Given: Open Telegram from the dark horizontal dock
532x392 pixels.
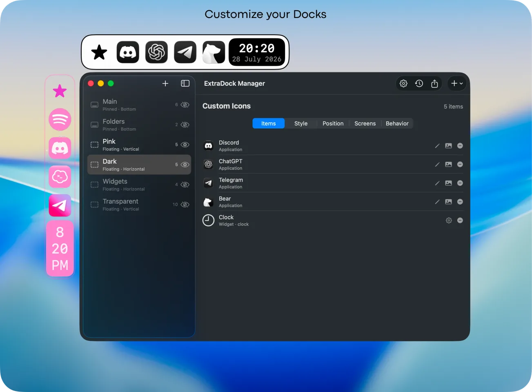Looking at the screenshot, I should pos(185,52).
